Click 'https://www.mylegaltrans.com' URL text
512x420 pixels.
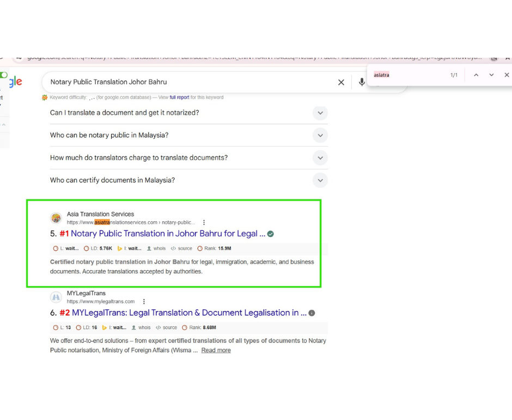pyautogui.click(x=101, y=301)
